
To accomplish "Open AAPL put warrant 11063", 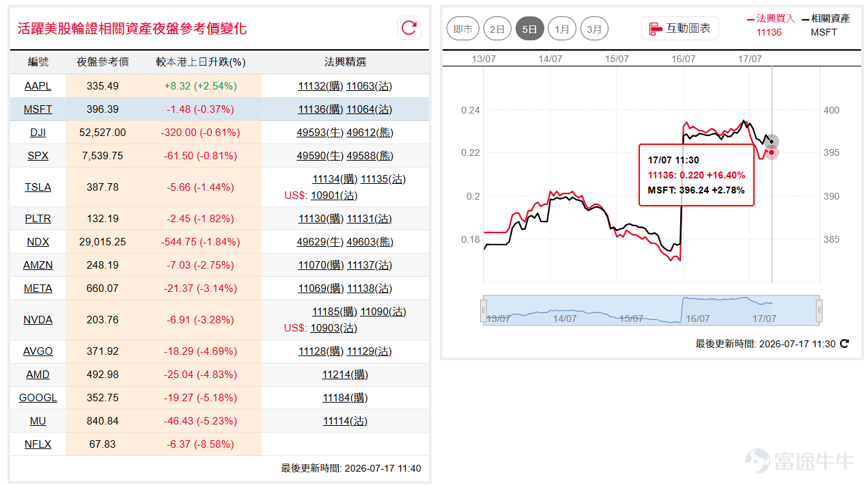I will (369, 86).
